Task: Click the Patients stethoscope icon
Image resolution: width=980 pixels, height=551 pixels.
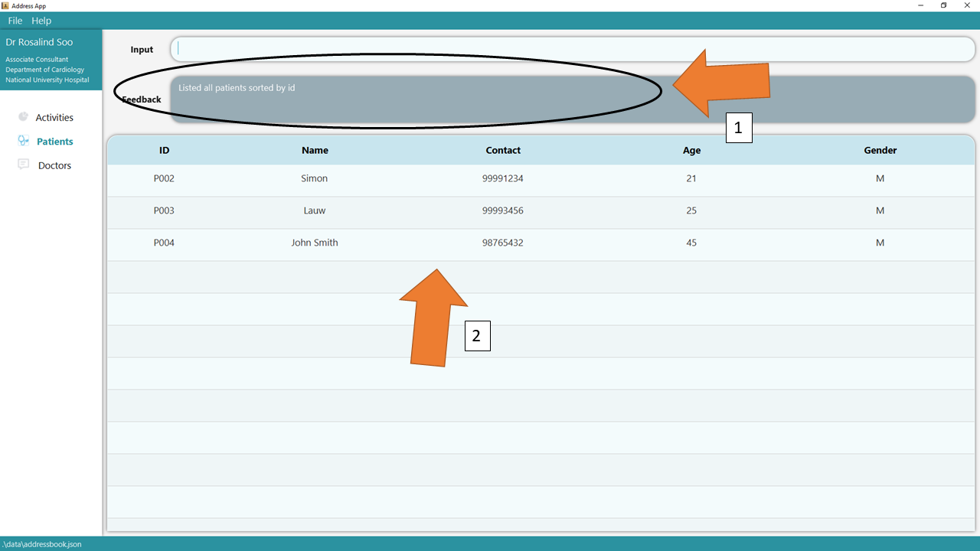Action: pyautogui.click(x=23, y=141)
